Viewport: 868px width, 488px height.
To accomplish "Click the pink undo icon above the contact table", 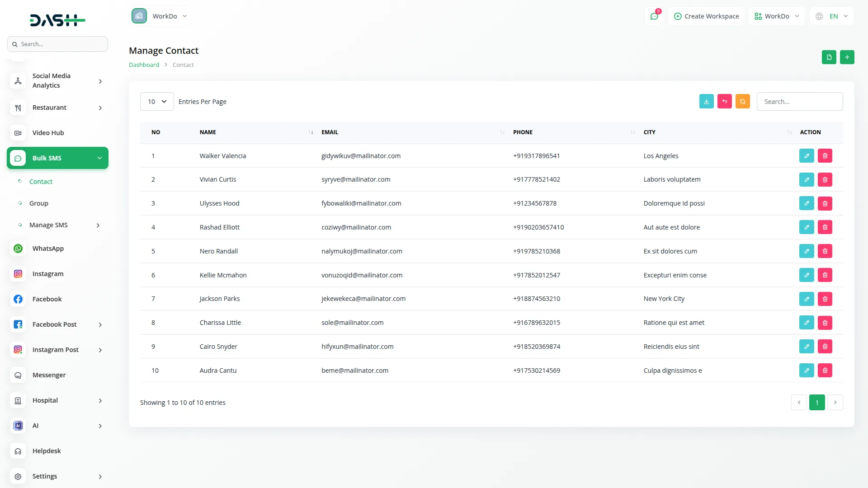I will pyautogui.click(x=724, y=101).
